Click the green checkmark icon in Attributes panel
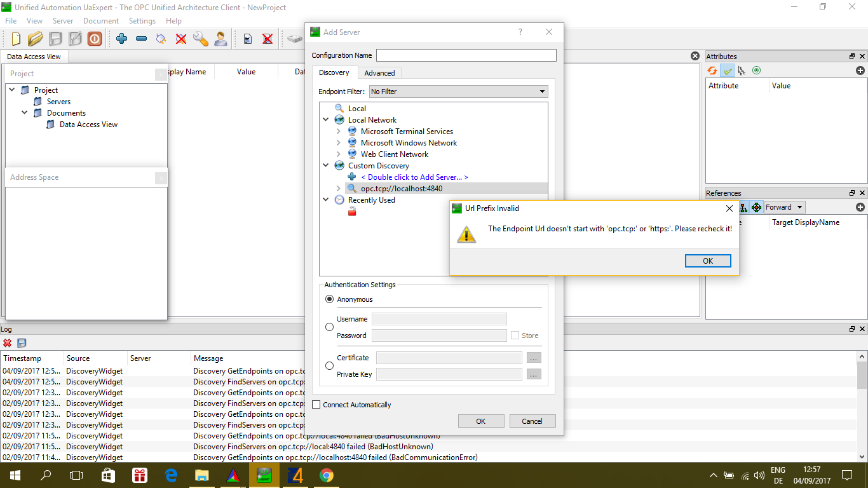This screenshot has height=488, width=868. [x=728, y=71]
